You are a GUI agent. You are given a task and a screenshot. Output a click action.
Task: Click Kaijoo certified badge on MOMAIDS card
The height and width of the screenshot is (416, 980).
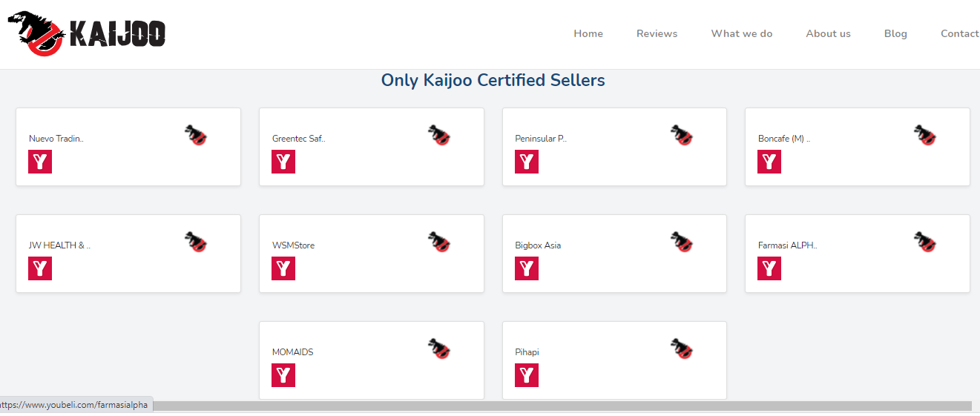(x=439, y=349)
